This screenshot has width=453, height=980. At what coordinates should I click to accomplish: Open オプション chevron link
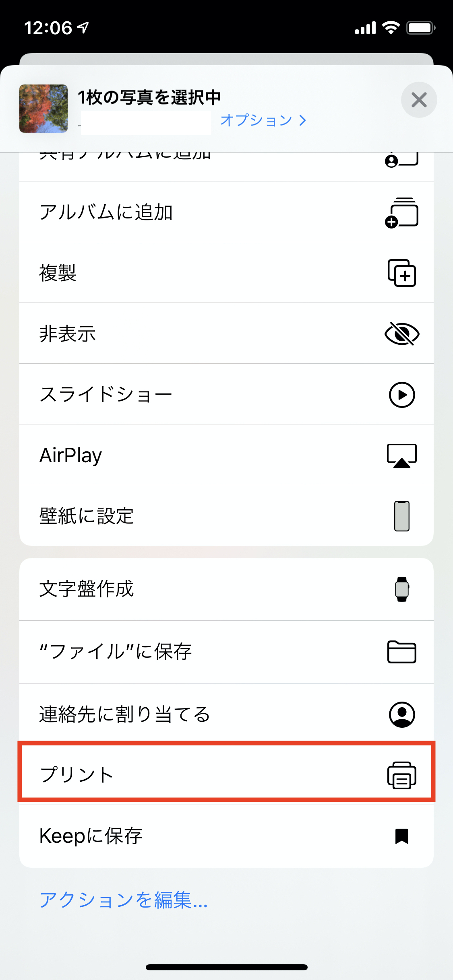pos(263,120)
